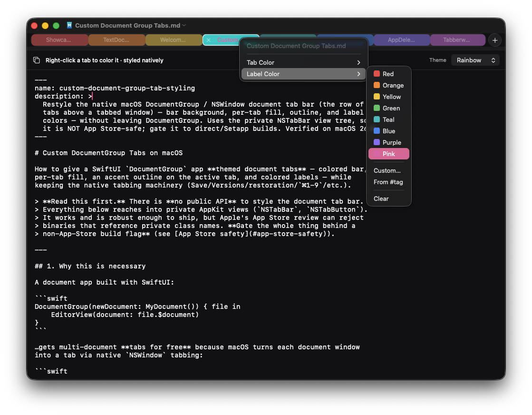Screen dimensions: 532x415
Task: Open the new tab plus button
Action: click(x=494, y=40)
